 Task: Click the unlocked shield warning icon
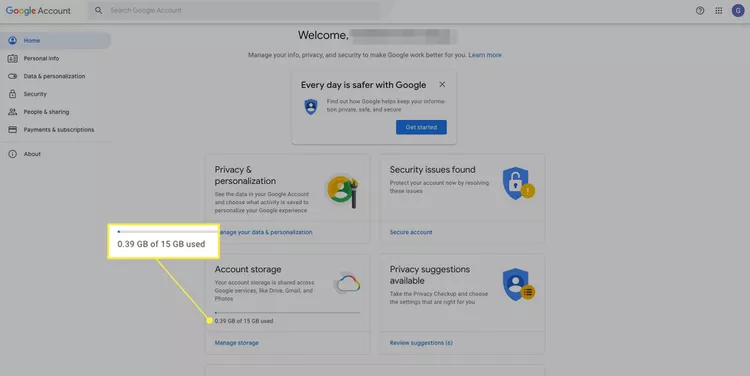[x=518, y=183]
